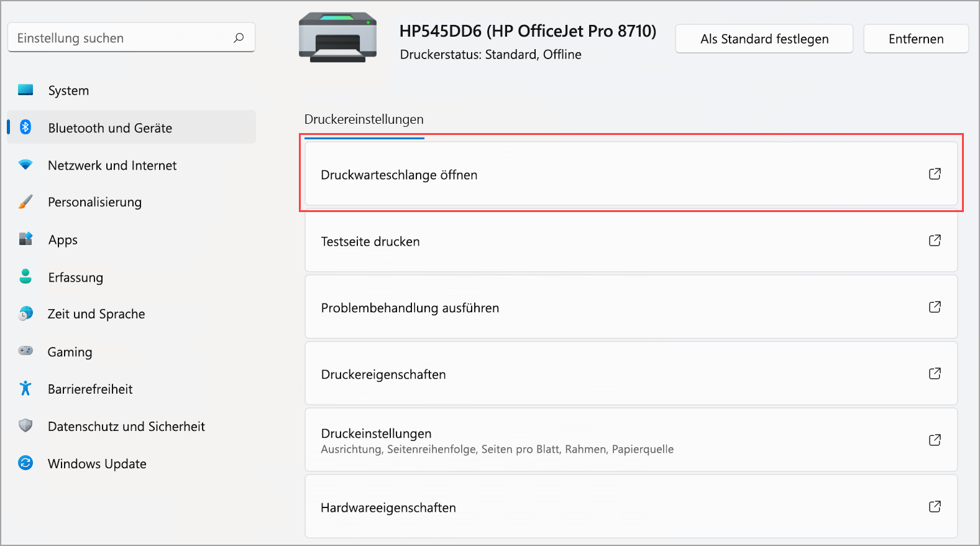Open Personalisierung settings
980x546 pixels.
point(131,201)
